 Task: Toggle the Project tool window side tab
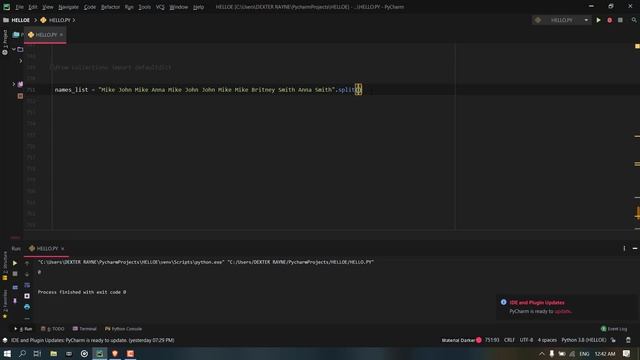[5, 42]
